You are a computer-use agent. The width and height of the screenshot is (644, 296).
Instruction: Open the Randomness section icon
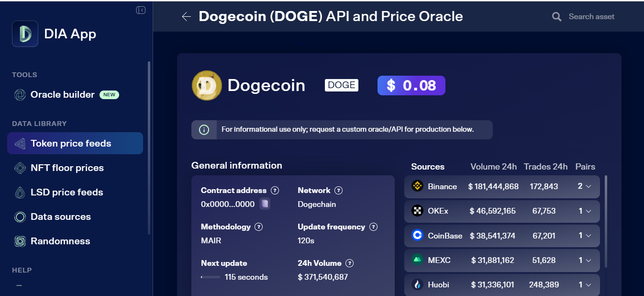coord(19,241)
